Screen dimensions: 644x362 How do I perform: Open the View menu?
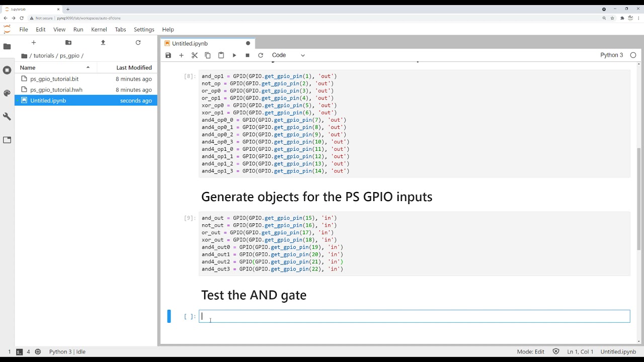click(x=59, y=30)
